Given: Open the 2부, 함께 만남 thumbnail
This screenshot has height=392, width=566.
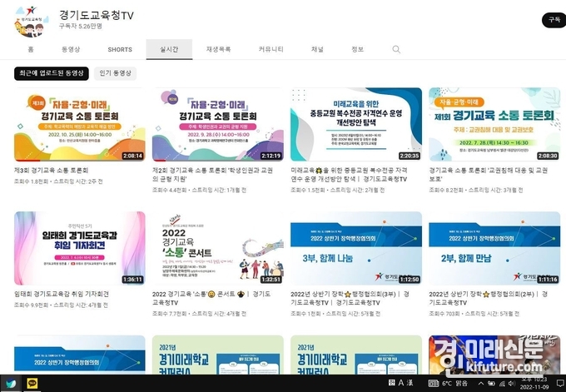Looking at the screenshot, I should point(494,248).
